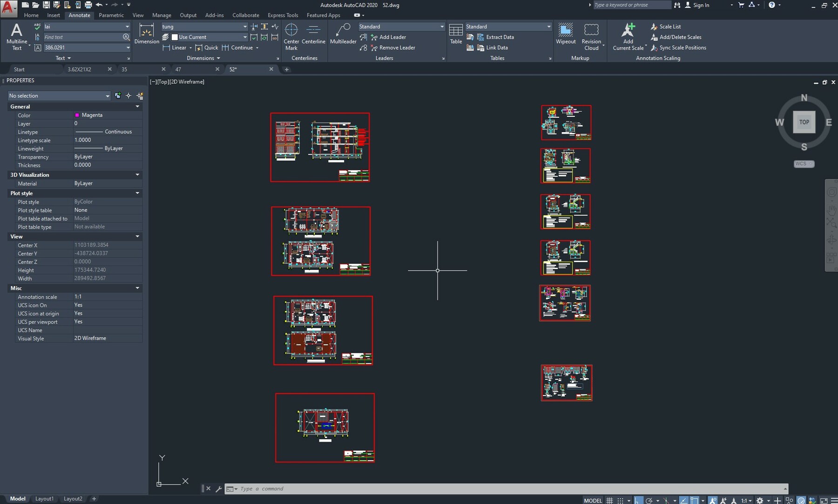This screenshot has height=504, width=838.
Task: Insert a Table
Action: [x=456, y=35]
